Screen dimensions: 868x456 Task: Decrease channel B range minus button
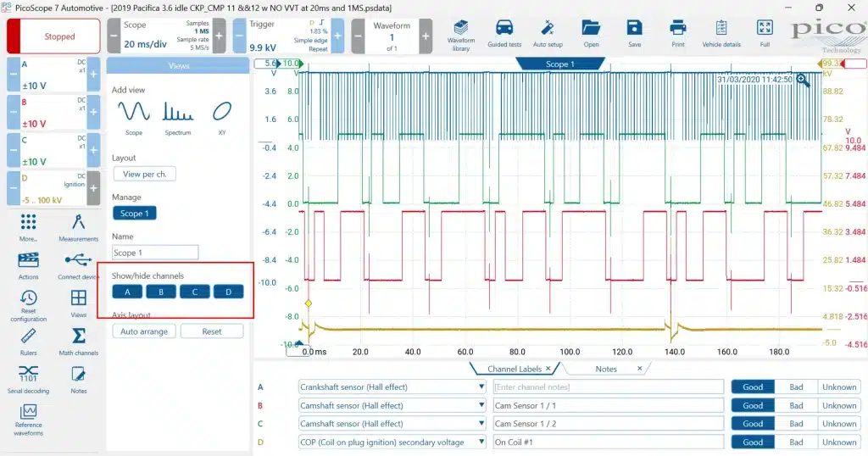click(x=14, y=113)
